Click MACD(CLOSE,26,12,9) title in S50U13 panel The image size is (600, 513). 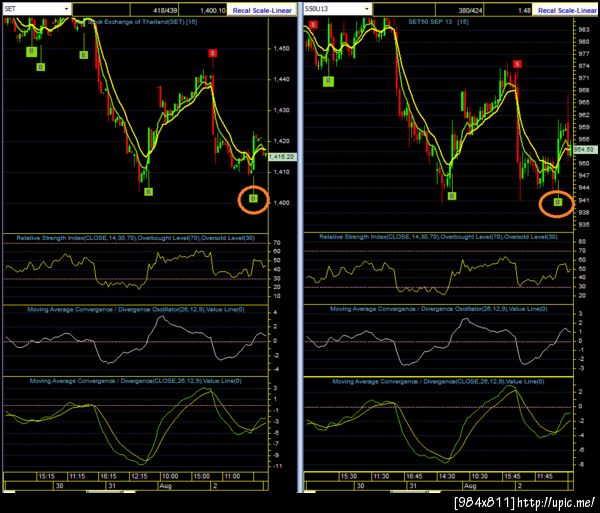pos(438,381)
